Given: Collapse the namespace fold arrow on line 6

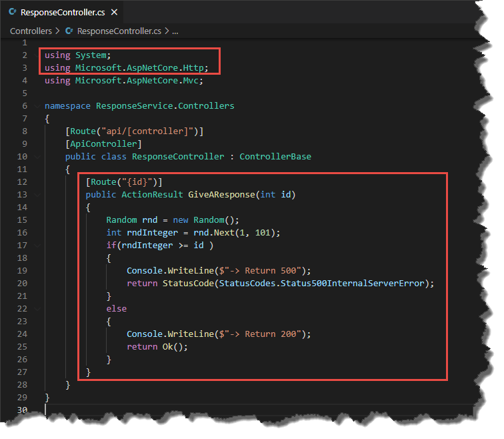Looking at the screenshot, I should click(37, 106).
